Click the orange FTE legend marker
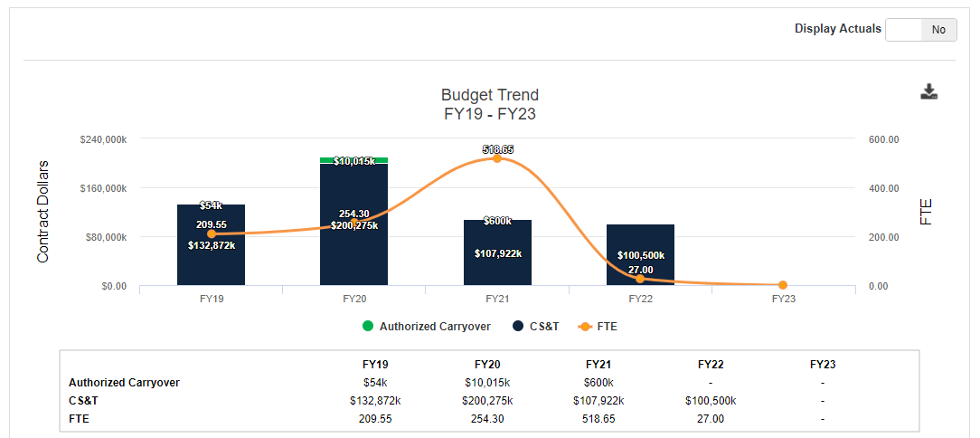The height and width of the screenshot is (438, 980). pyautogui.click(x=584, y=326)
